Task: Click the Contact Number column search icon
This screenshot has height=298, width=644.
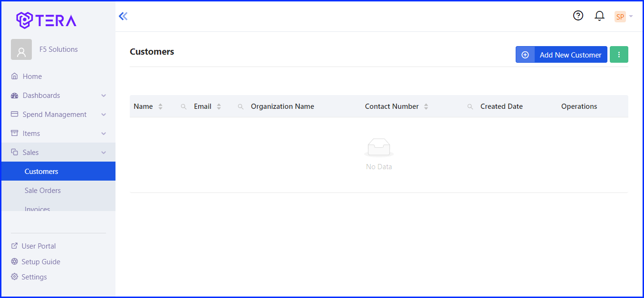Action: coord(470,107)
